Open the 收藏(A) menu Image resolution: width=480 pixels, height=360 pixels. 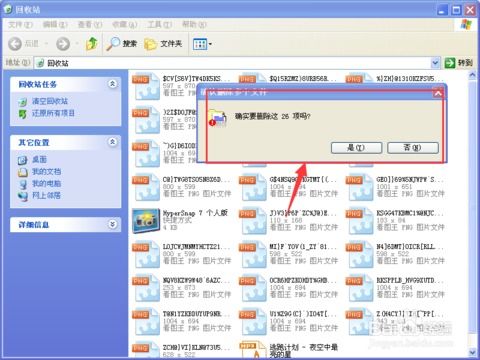coord(125,25)
